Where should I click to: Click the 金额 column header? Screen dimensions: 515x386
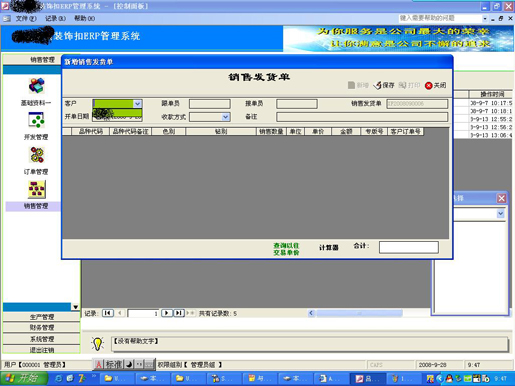pos(346,132)
